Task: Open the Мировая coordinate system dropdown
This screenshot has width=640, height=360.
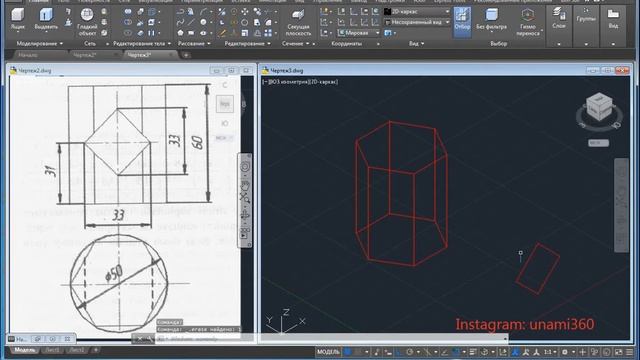Action: click(x=359, y=33)
